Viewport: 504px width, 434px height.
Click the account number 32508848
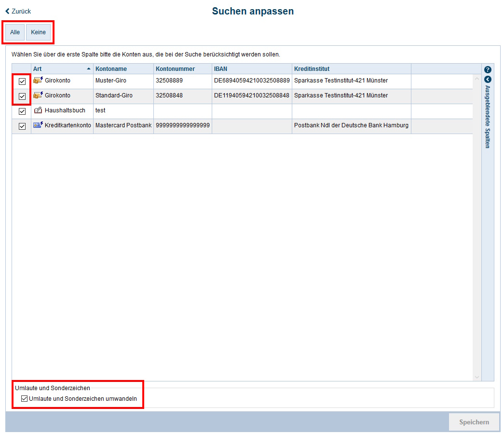(x=169, y=95)
